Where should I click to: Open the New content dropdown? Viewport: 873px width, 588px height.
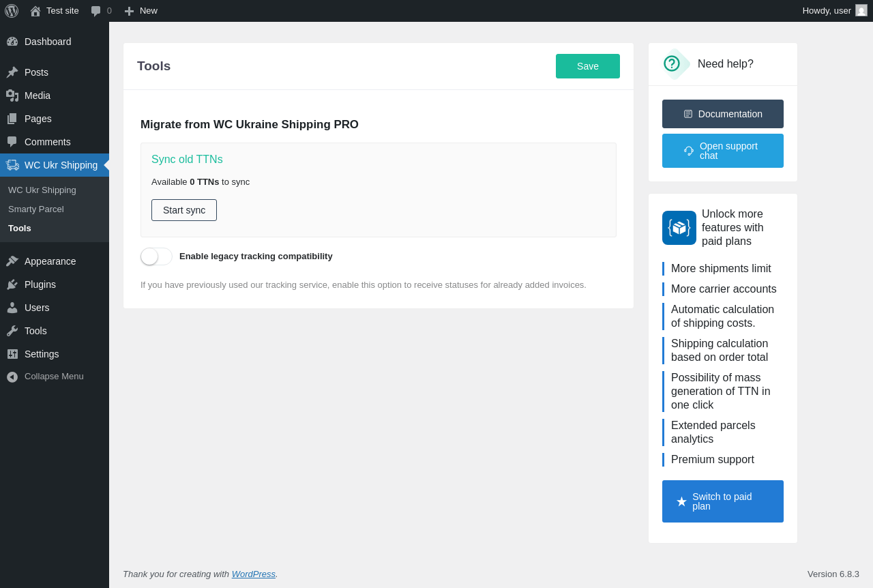pos(141,11)
